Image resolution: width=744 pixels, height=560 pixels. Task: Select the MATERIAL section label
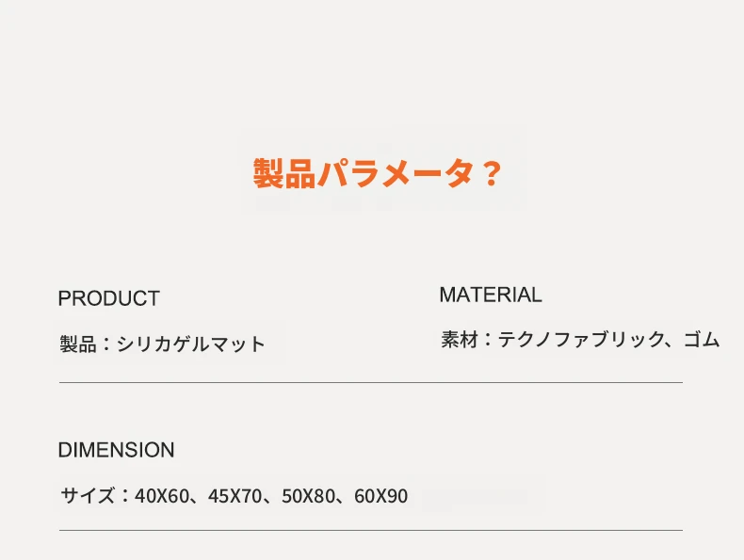pos(491,295)
